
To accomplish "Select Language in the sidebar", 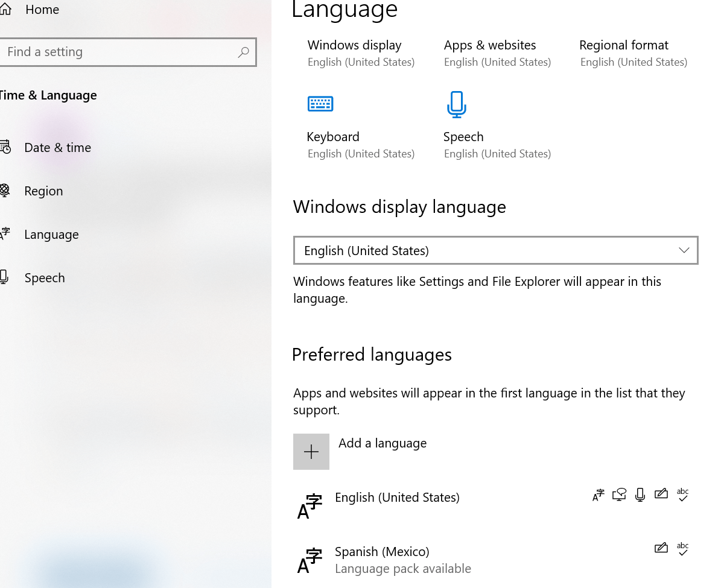I will click(x=51, y=235).
